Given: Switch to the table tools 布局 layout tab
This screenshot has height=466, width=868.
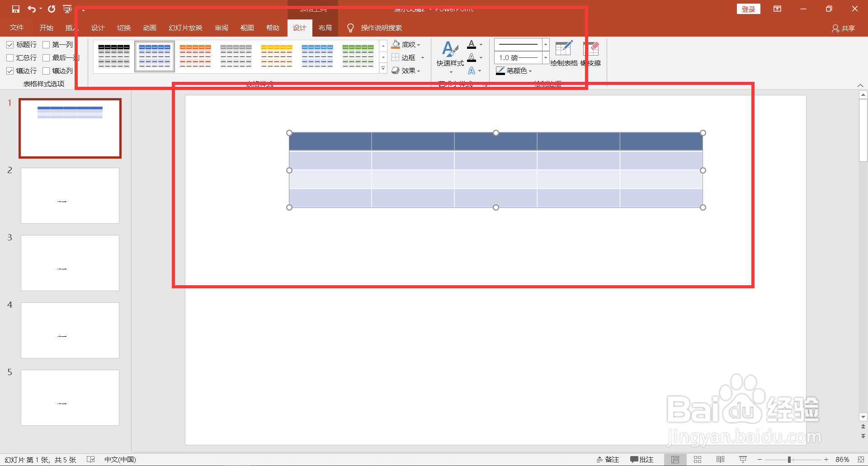Looking at the screenshot, I should pos(325,28).
